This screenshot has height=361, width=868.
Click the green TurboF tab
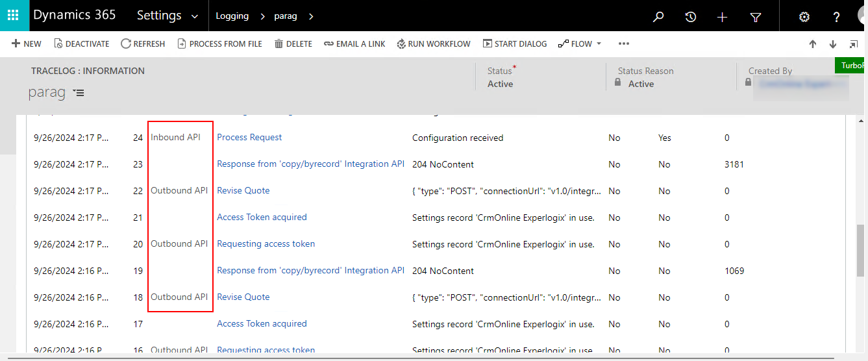[x=851, y=66]
